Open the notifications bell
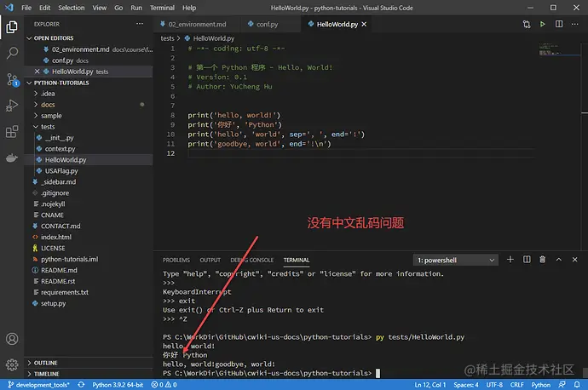 (577, 385)
